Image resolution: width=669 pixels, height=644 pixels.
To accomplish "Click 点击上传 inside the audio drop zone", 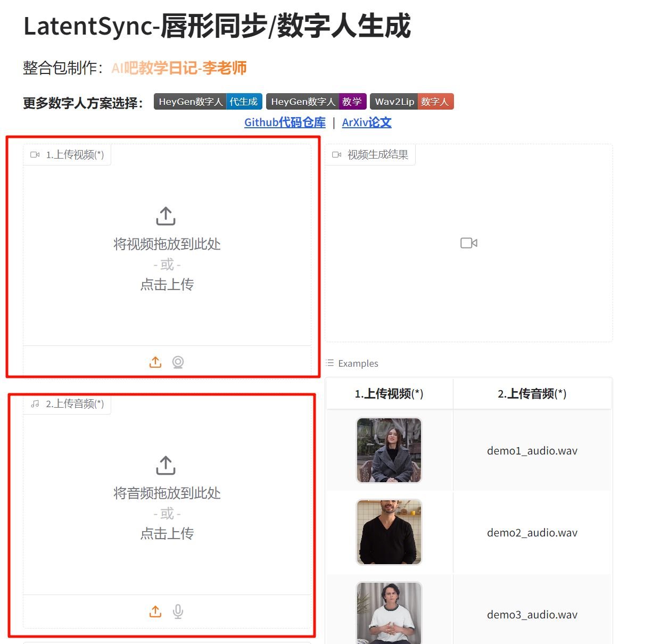I will [166, 533].
